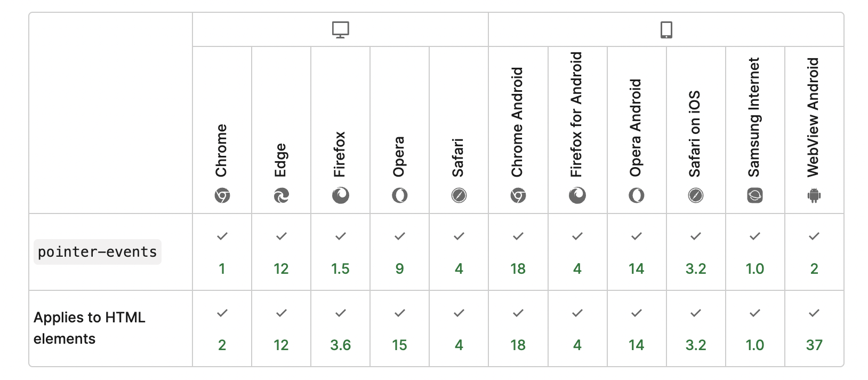Expand WebView Android 37 support cell
This screenshot has width=868, height=380.
click(x=814, y=329)
